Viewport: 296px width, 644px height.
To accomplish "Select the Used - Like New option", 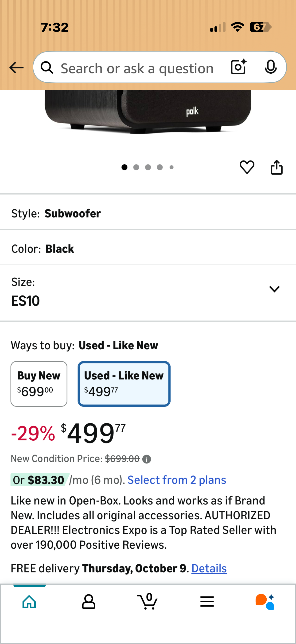I will [124, 383].
